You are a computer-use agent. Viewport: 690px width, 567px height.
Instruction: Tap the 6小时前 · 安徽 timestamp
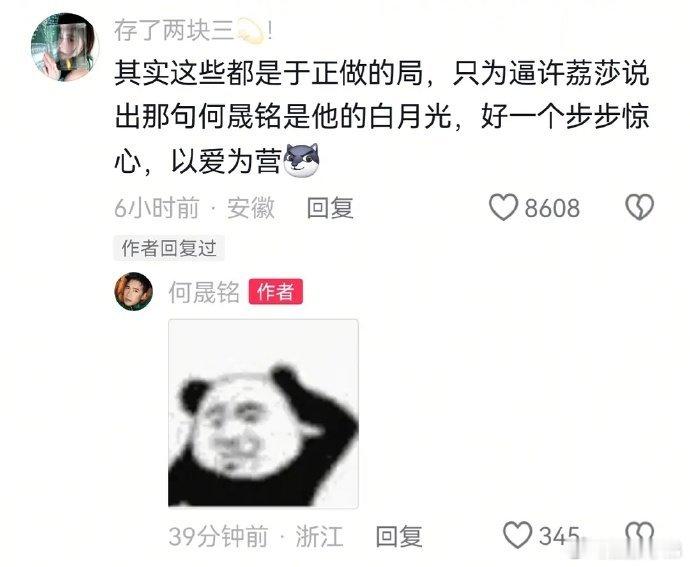click(195, 208)
